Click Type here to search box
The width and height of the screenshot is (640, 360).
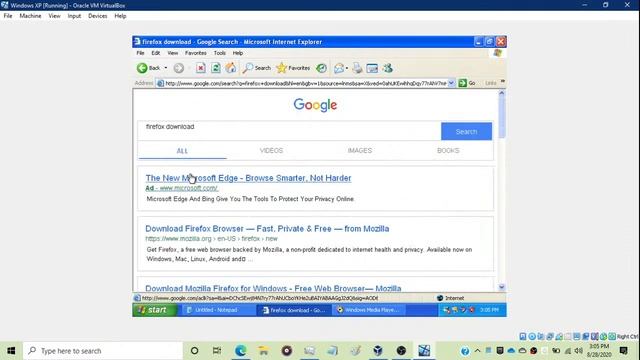pos(102,351)
